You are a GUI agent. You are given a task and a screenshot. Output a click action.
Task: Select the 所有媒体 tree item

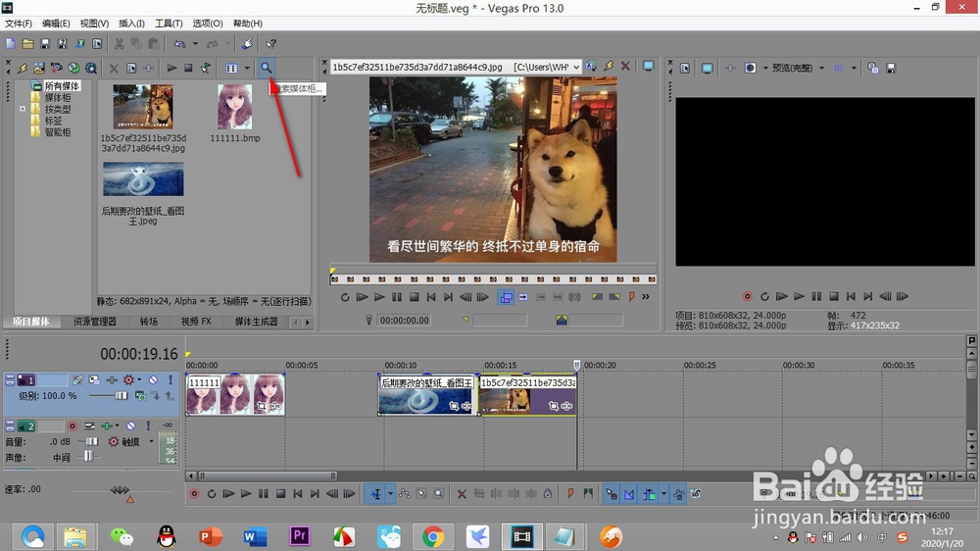62,85
